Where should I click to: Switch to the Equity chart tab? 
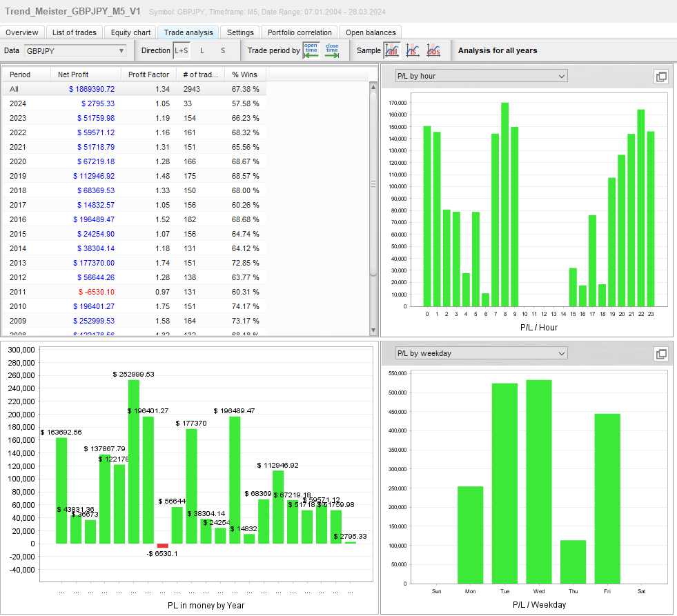pyautogui.click(x=130, y=32)
